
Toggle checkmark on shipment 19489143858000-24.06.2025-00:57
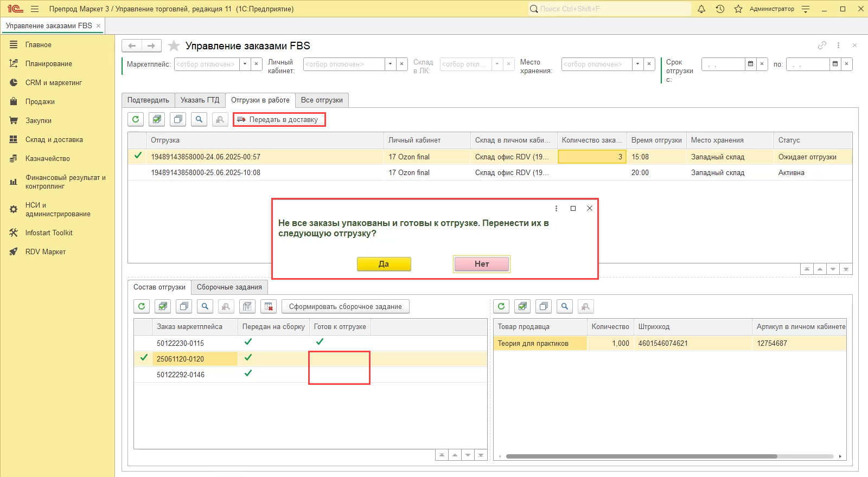pos(138,156)
